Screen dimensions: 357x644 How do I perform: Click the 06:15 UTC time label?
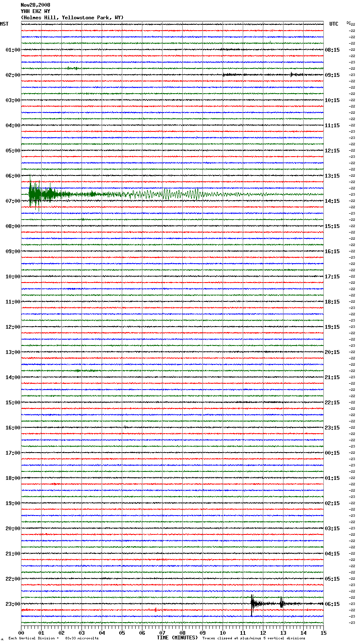pos(332,604)
